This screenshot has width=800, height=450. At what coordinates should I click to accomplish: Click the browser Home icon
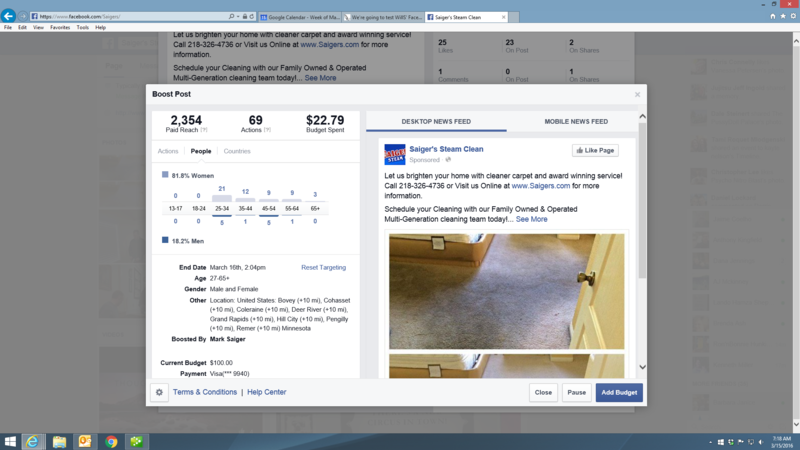point(773,16)
